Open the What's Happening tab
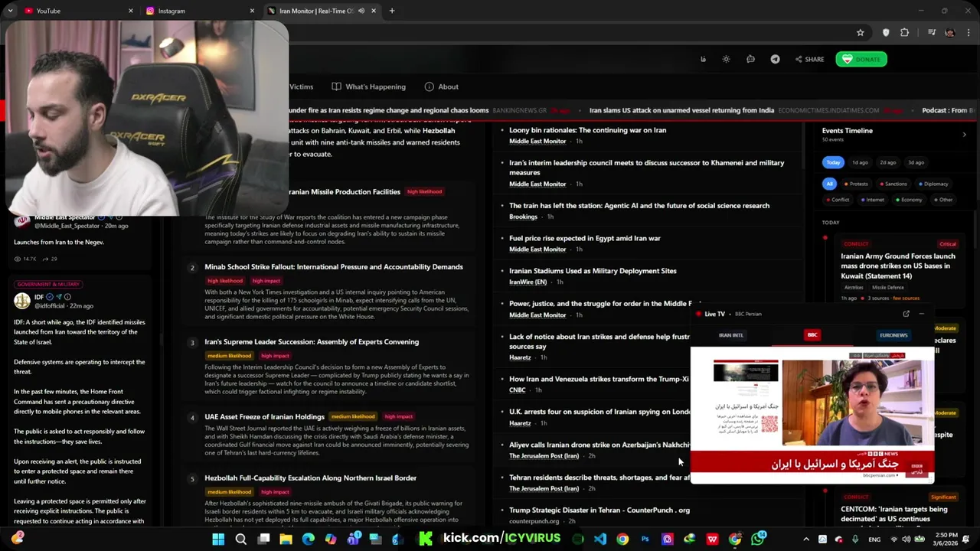 coord(368,86)
